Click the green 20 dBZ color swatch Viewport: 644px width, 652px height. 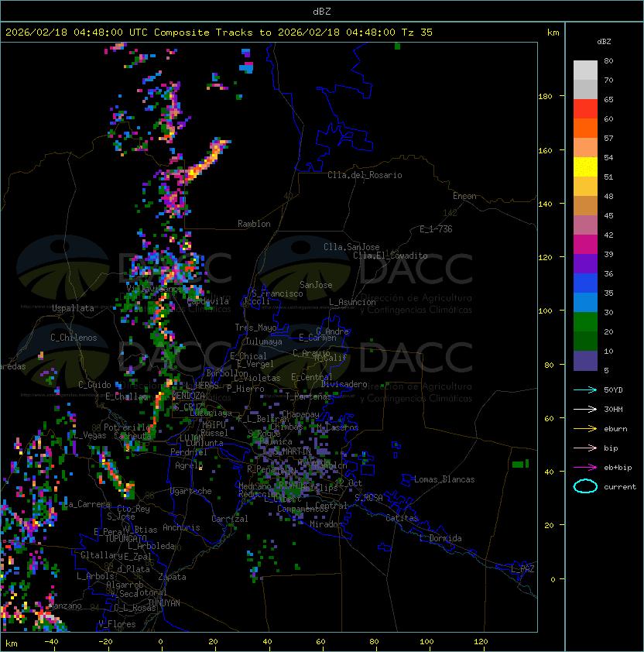[585, 322]
